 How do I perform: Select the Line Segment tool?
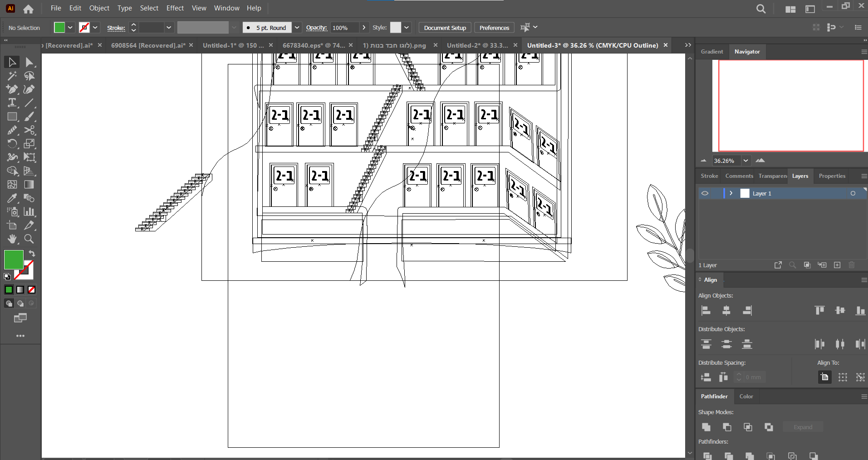(x=29, y=103)
